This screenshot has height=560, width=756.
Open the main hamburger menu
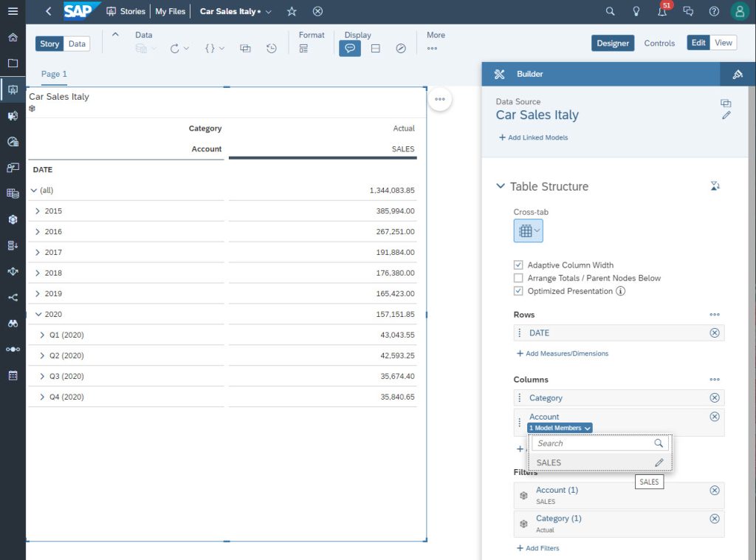coord(13,11)
